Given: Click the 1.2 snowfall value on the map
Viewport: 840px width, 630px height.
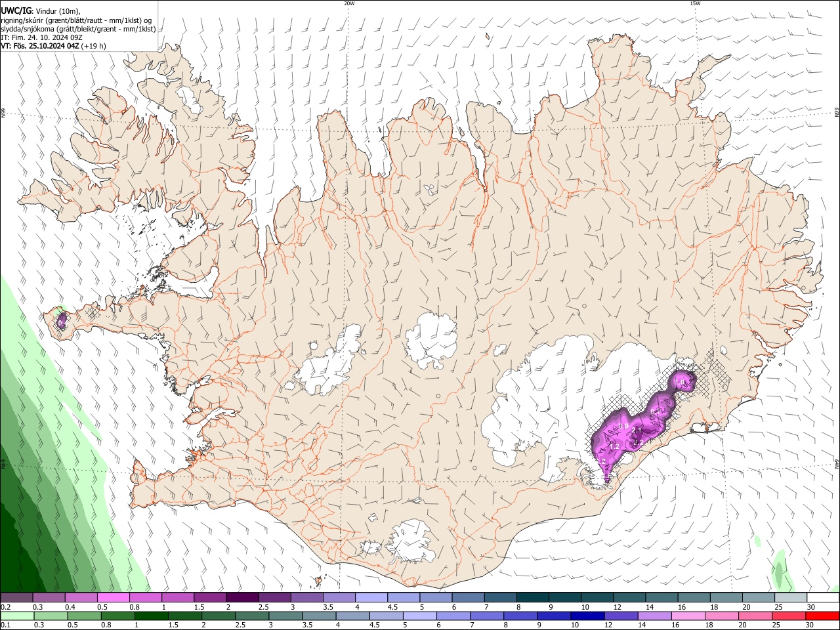Looking at the screenshot, I should (614, 446).
